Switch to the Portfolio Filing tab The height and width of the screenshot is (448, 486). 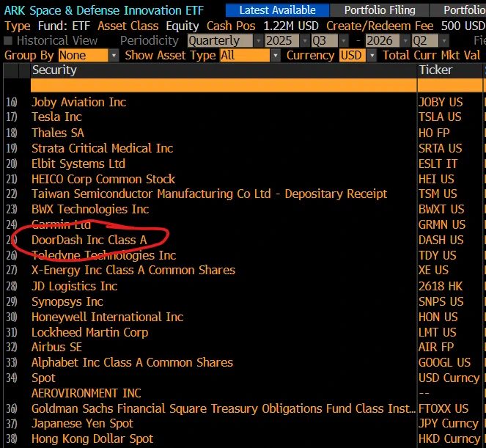tap(380, 10)
